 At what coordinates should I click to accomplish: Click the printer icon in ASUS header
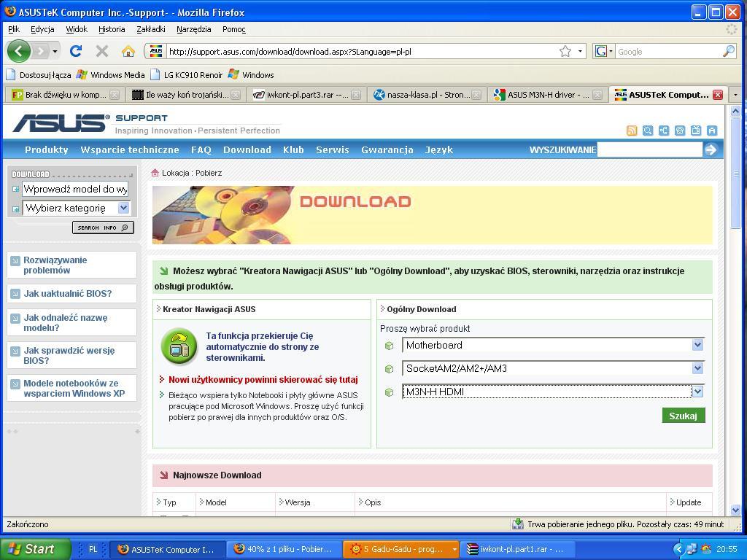(x=712, y=131)
